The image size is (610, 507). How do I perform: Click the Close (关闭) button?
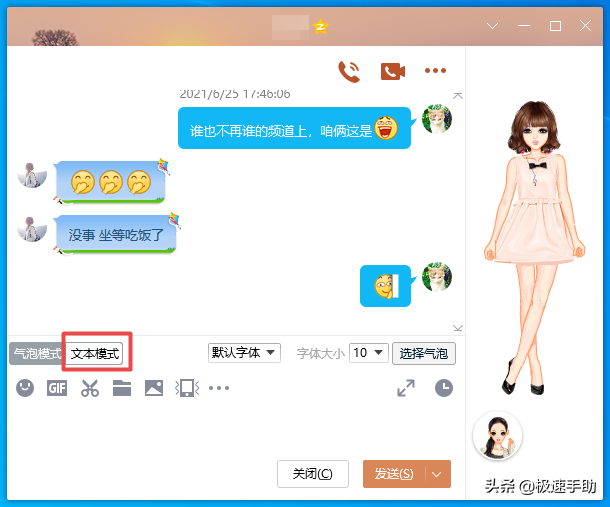[x=313, y=474]
